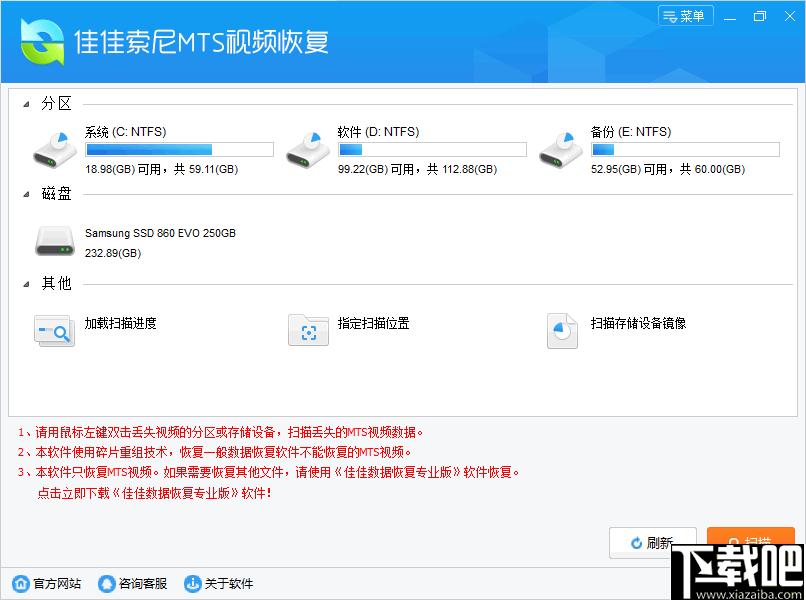Click the refresh arrow icon on 刷新 button
Viewport: 806px width, 600px height.
point(636,543)
